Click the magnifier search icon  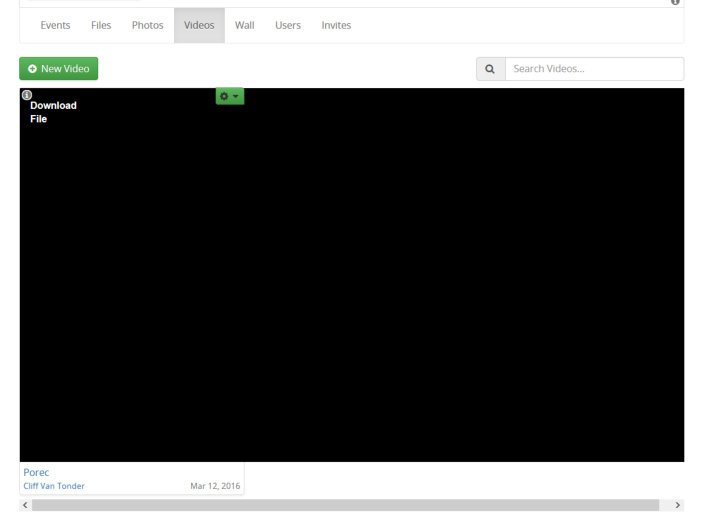[x=490, y=69]
